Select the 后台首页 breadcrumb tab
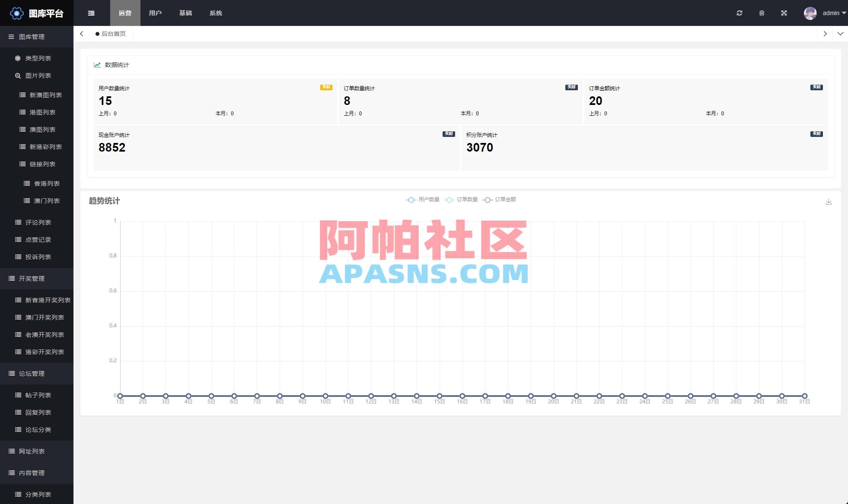Image resolution: width=848 pixels, height=504 pixels. [111, 33]
